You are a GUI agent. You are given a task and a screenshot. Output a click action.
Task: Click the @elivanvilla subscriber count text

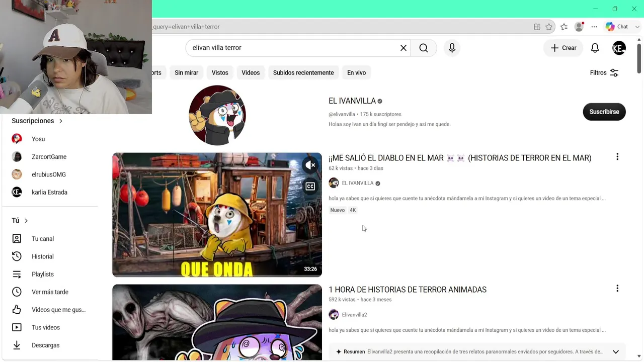pyautogui.click(x=365, y=114)
